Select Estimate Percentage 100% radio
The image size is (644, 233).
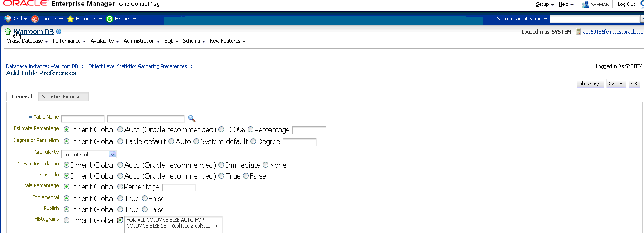point(222,130)
